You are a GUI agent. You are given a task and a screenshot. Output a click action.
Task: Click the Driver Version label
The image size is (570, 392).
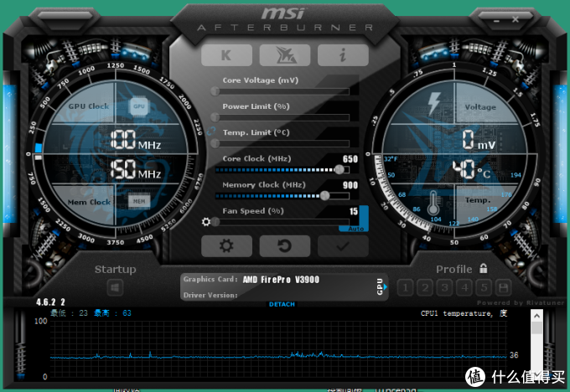210,295
